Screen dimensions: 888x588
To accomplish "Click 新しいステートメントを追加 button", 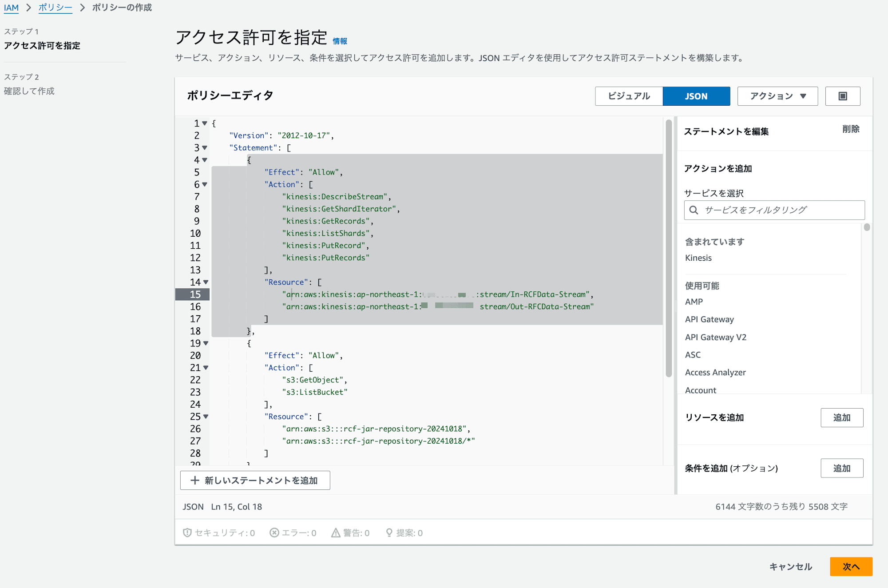I will tap(255, 480).
